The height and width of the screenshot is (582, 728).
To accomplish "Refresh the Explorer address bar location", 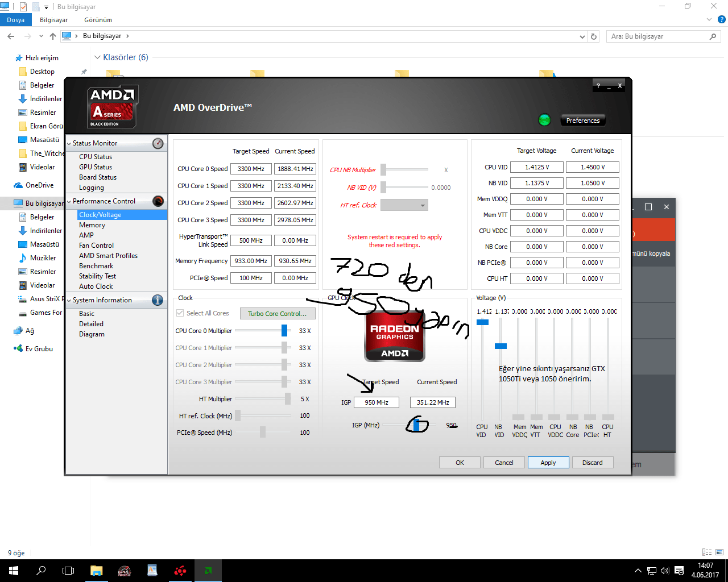I will tap(594, 36).
